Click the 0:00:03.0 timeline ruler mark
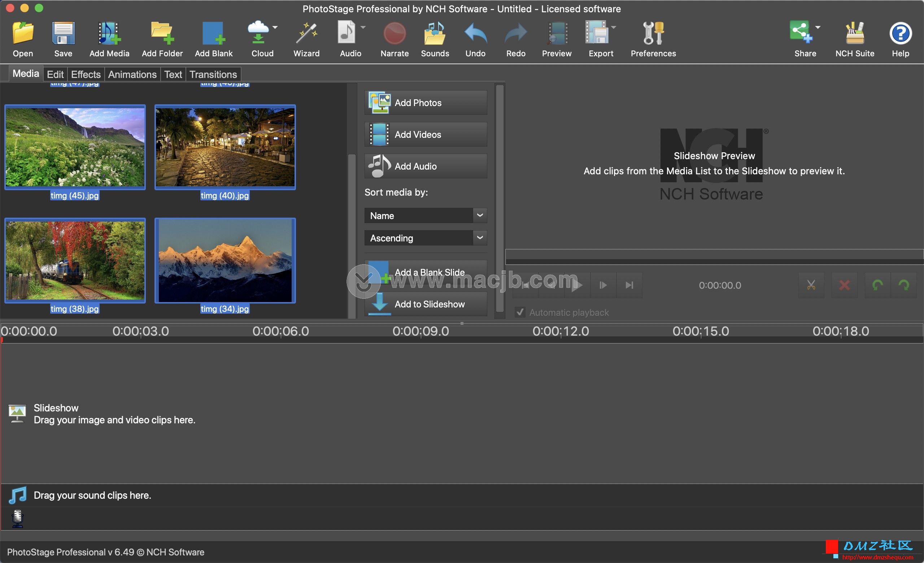Viewport: 924px width, 563px height. (141, 331)
